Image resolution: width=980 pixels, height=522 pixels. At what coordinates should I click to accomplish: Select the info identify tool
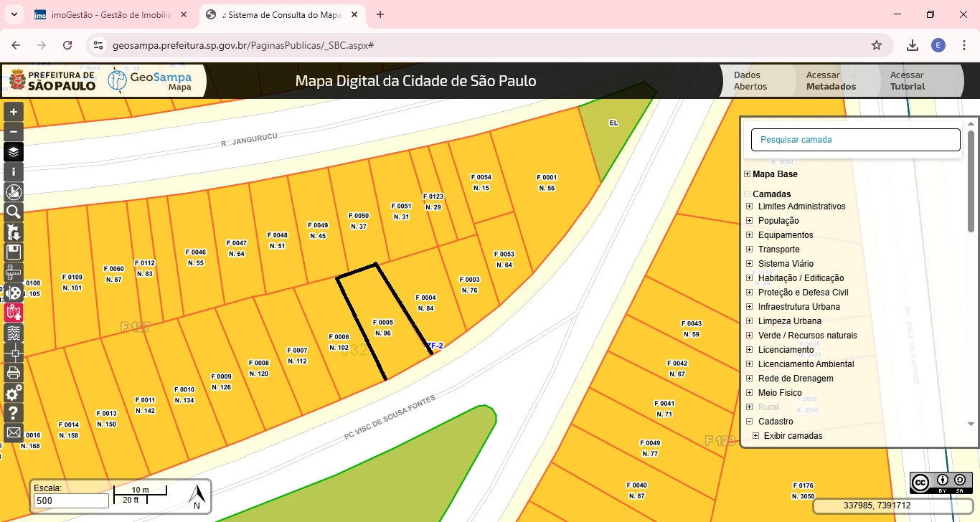coord(14,172)
